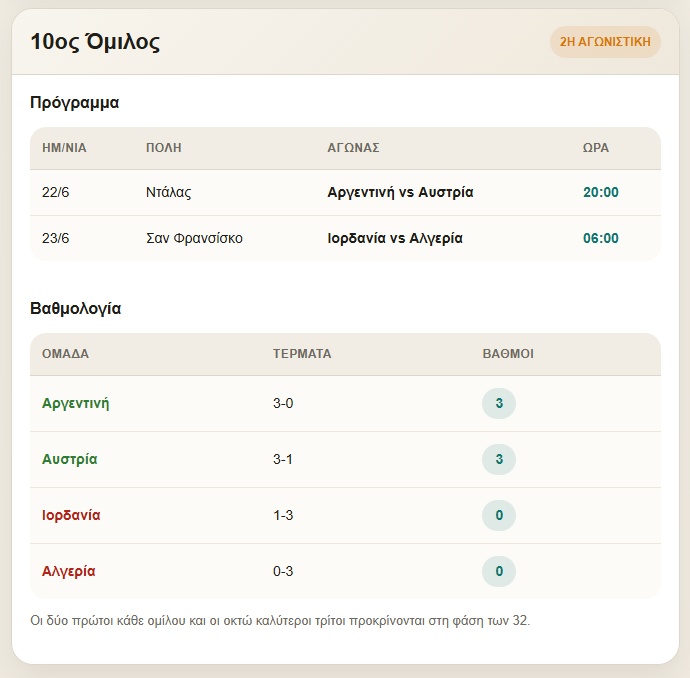
Task: Select the city Ντάλας
Action: (169, 192)
